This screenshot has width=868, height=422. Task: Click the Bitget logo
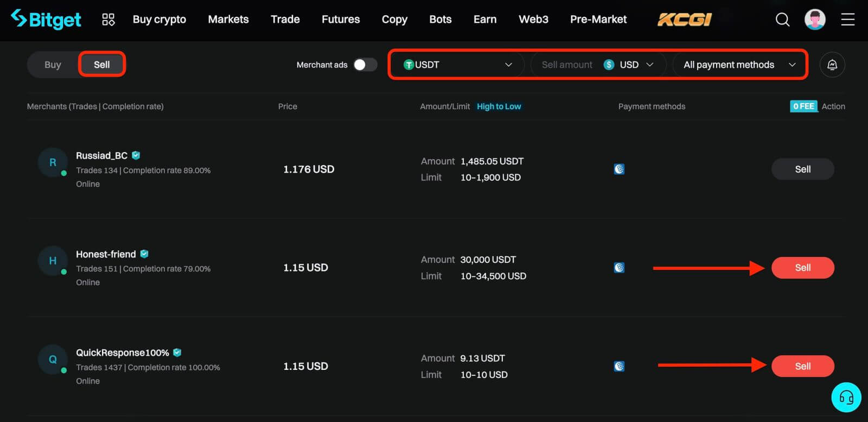pos(46,20)
